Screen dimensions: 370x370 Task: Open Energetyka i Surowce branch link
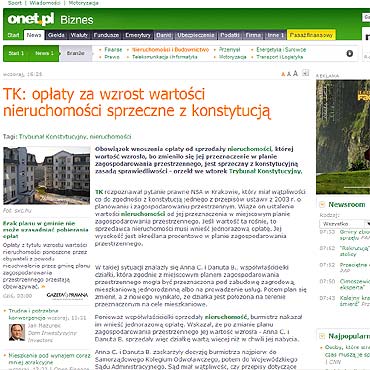[x=281, y=50]
